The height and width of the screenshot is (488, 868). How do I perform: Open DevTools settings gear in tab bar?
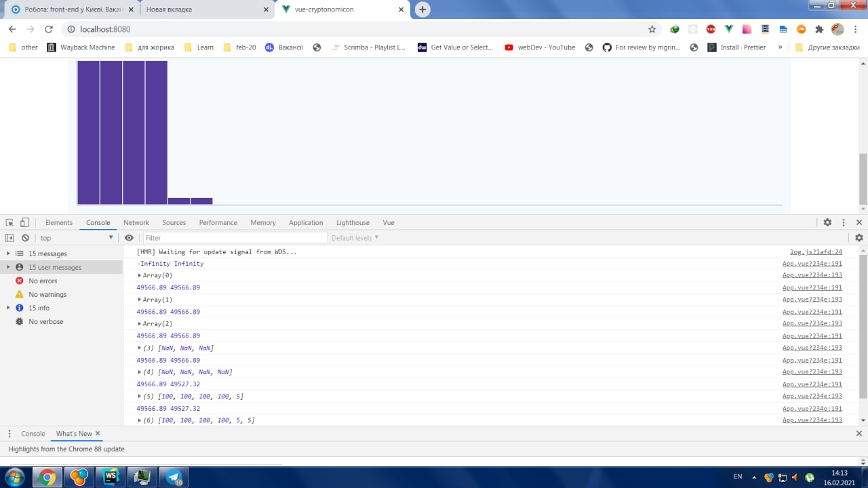(827, 222)
